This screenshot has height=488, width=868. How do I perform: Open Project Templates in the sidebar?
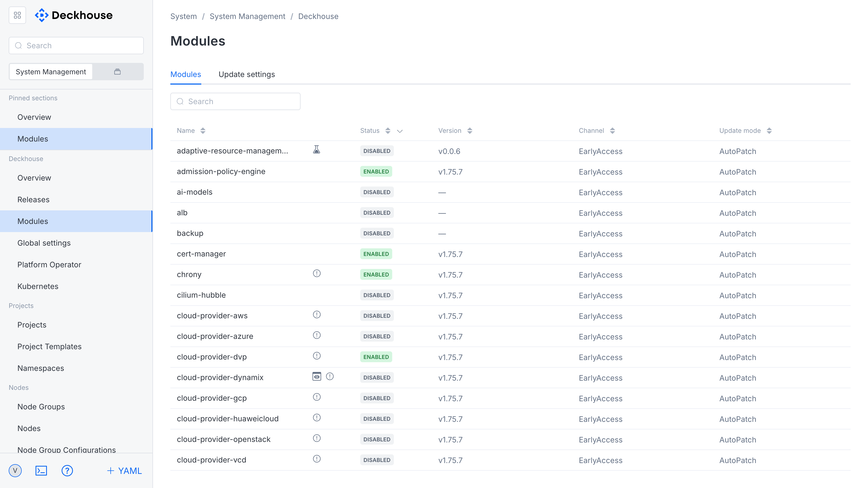(76, 346)
